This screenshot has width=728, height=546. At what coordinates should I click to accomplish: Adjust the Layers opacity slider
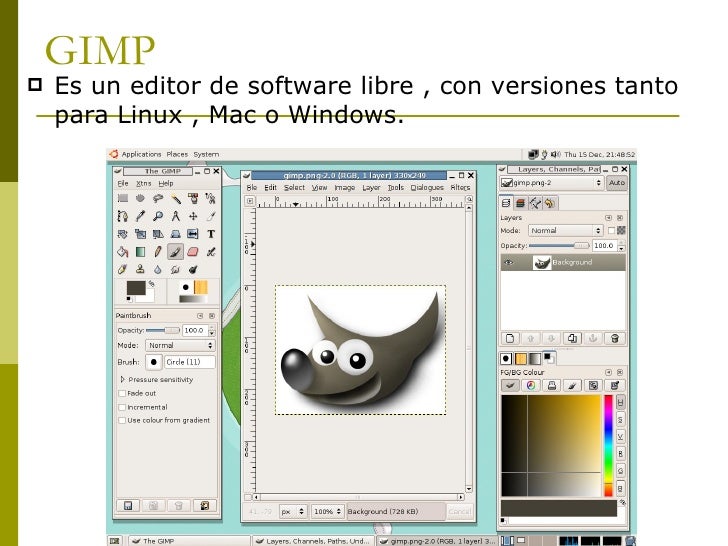pyautogui.click(x=559, y=246)
